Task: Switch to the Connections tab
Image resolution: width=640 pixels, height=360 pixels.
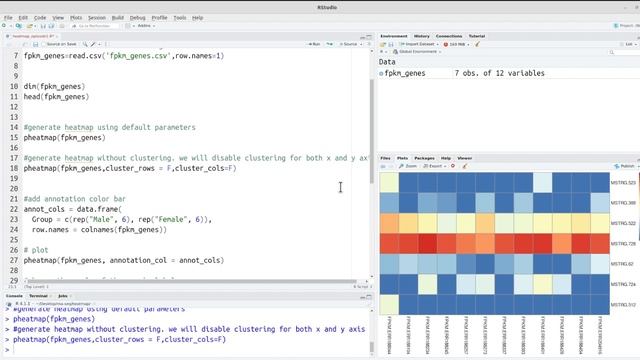Action: [449, 36]
